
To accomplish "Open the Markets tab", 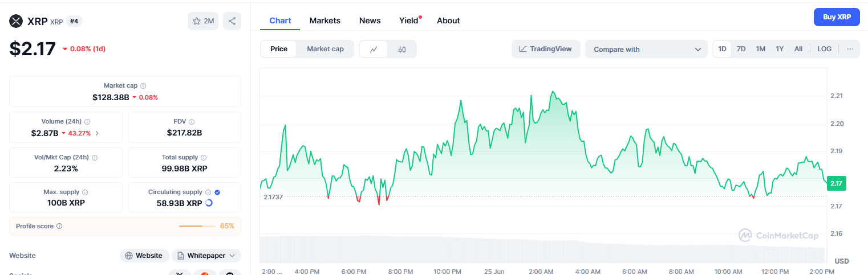I will coord(325,20).
